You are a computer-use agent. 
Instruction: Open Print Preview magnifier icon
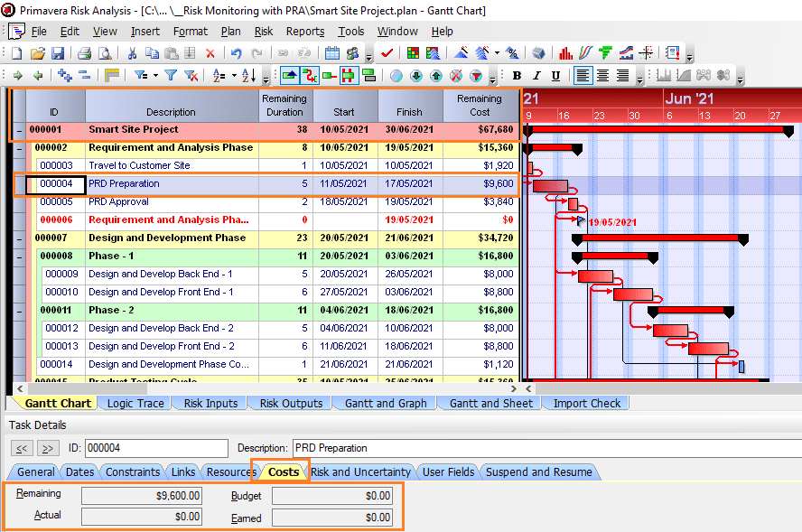(x=105, y=53)
